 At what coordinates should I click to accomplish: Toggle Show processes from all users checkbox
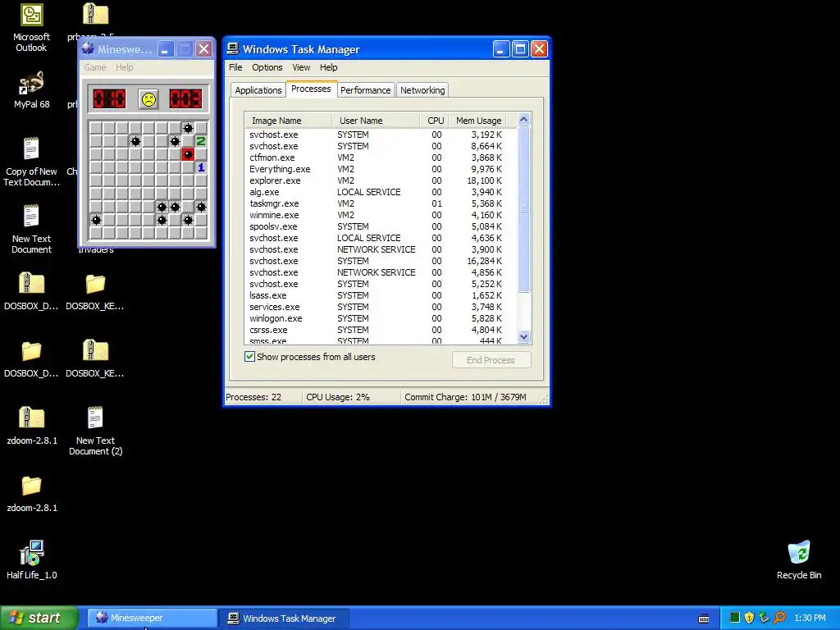click(249, 357)
